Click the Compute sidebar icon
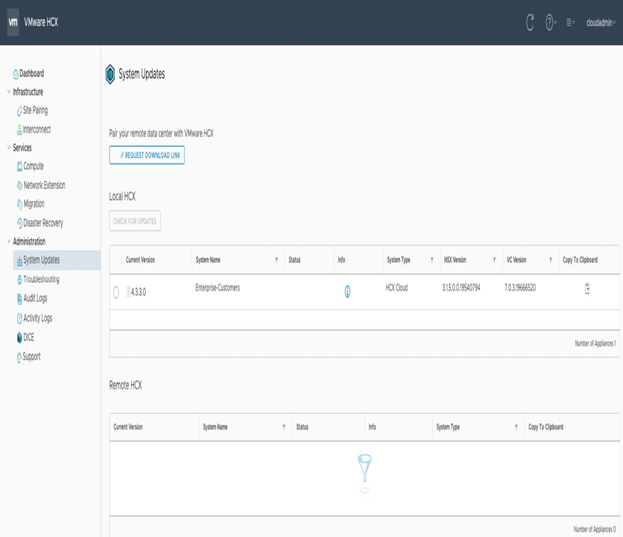 (x=19, y=166)
